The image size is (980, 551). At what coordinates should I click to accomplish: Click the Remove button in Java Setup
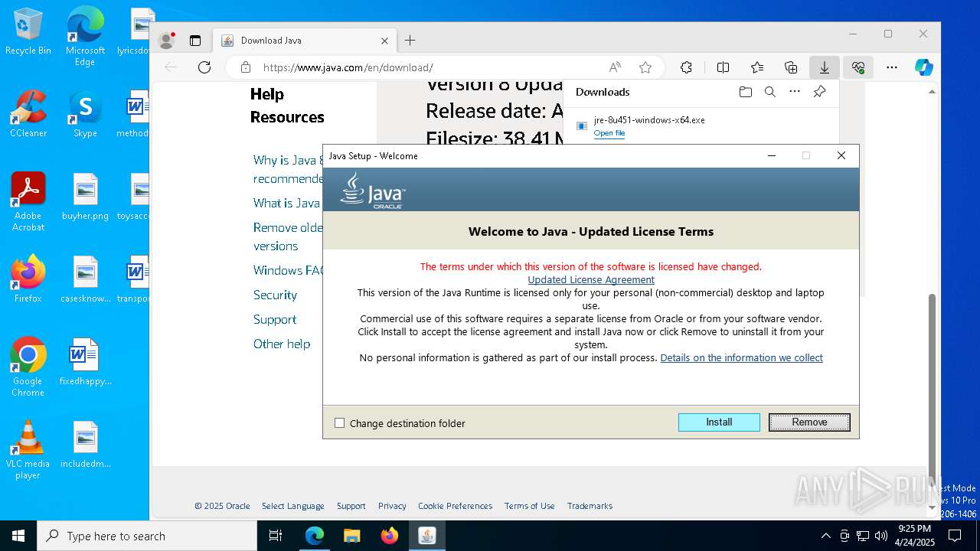pyautogui.click(x=809, y=422)
